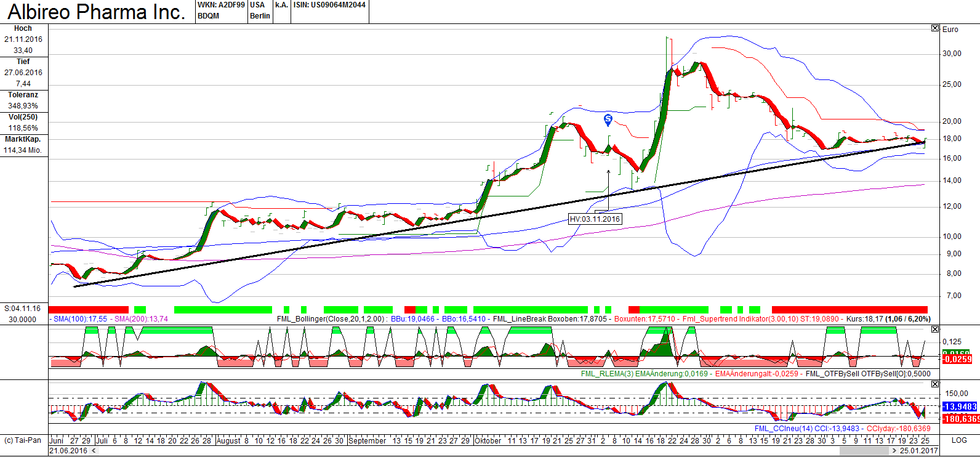Click the SMA(100):17,55 legend entry
980x457 pixels.
(x=81, y=319)
